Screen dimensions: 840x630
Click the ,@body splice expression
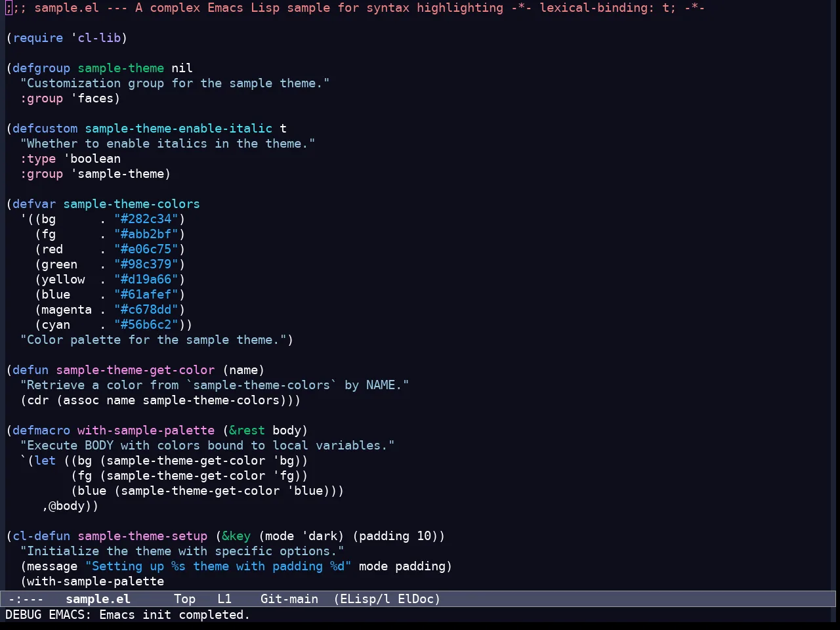pyautogui.click(x=63, y=505)
